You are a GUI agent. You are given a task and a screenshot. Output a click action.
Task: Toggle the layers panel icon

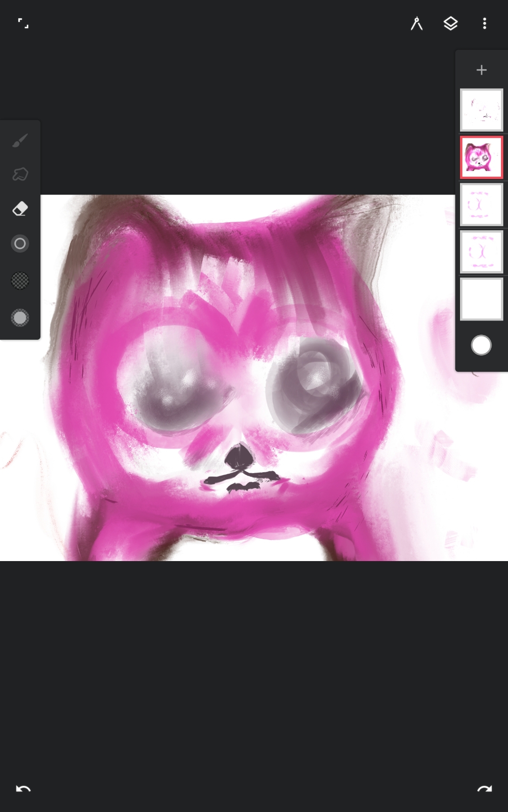tap(451, 23)
